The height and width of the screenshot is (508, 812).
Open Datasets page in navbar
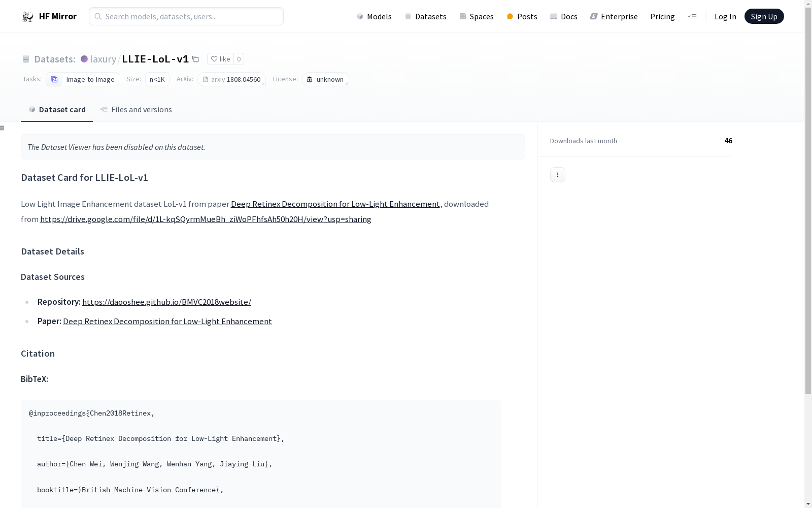425,16
